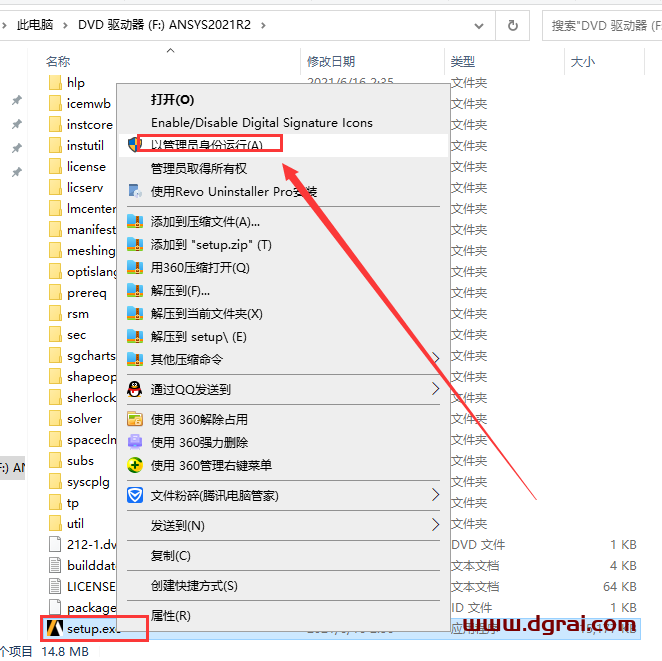Expand the 通过QQ发送到 submenu arrow
The width and height of the screenshot is (662, 661).
436,389
